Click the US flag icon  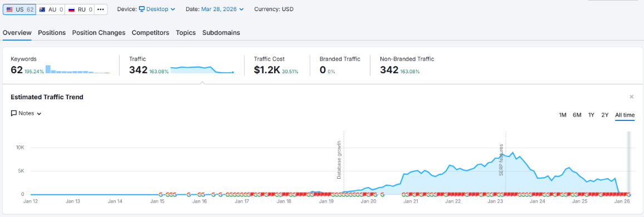(x=9, y=9)
